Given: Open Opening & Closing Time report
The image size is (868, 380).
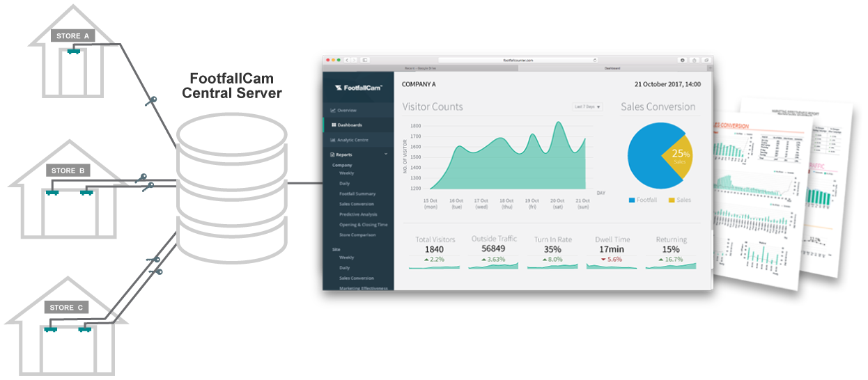Looking at the screenshot, I should point(363,225).
